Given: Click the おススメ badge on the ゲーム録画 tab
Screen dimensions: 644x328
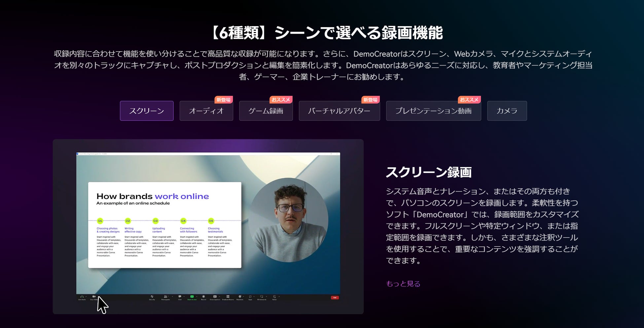Looking at the screenshot, I should [281, 100].
